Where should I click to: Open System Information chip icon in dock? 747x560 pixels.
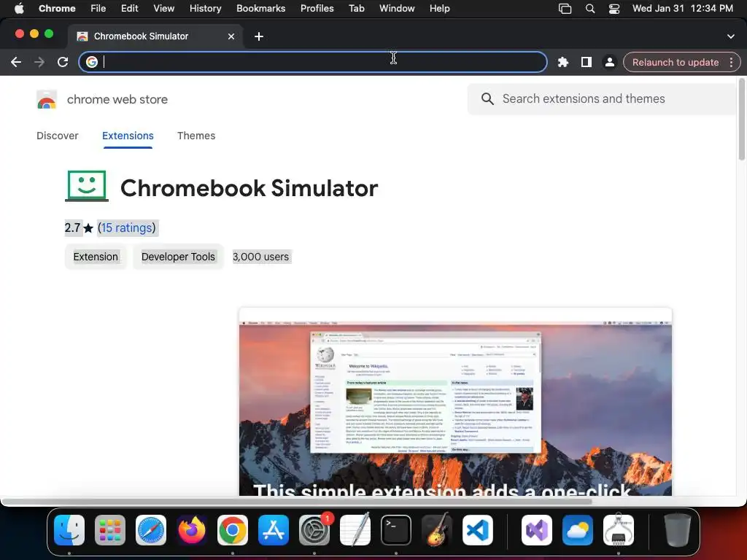(619, 530)
